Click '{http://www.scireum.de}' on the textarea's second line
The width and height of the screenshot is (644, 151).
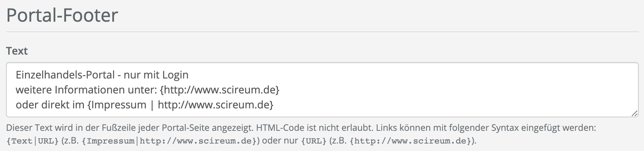tap(219, 90)
